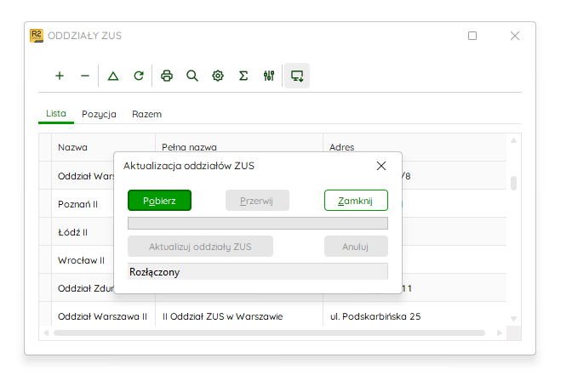Open filter sliders icon in toolbar
Image resolution: width=572 pixels, height=392 pixels.
coord(269,76)
